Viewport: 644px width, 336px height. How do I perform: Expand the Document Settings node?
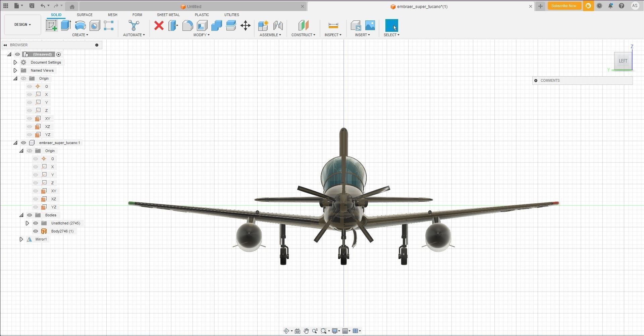pos(15,62)
